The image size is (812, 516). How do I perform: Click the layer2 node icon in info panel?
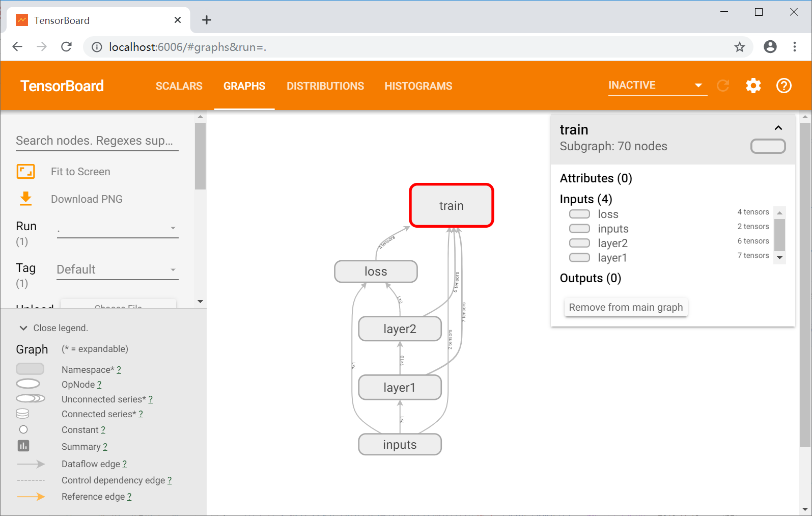coord(579,243)
